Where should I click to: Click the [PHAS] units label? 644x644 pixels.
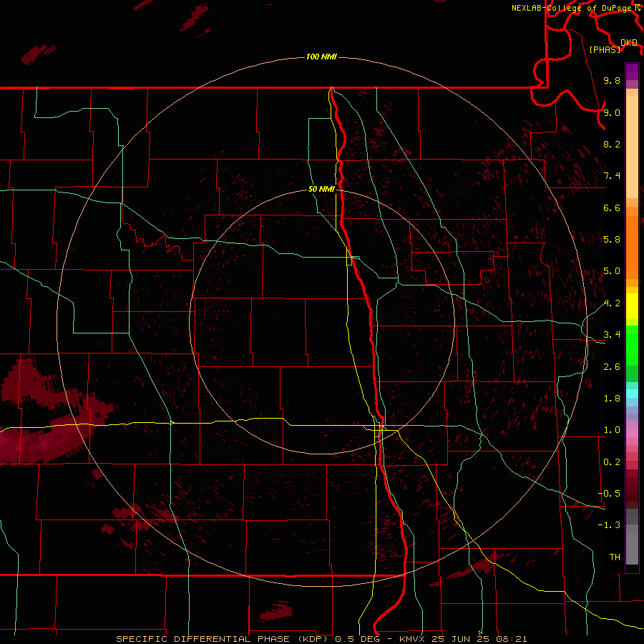tap(605, 49)
